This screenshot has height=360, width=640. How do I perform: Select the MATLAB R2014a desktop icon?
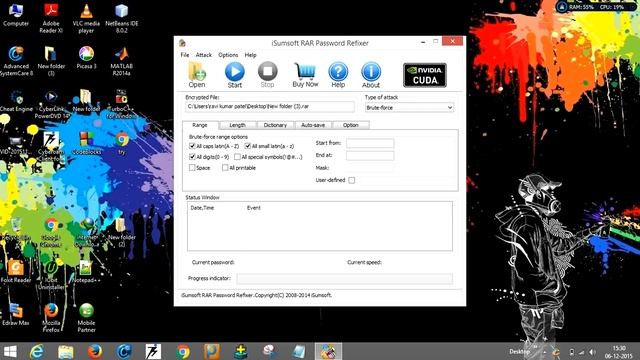pyautogui.click(x=122, y=61)
